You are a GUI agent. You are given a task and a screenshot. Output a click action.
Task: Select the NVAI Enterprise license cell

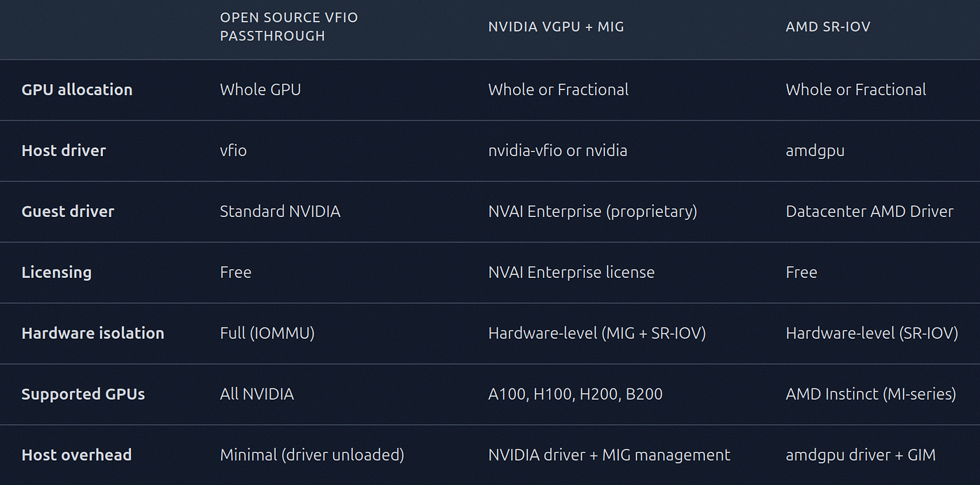click(x=571, y=272)
